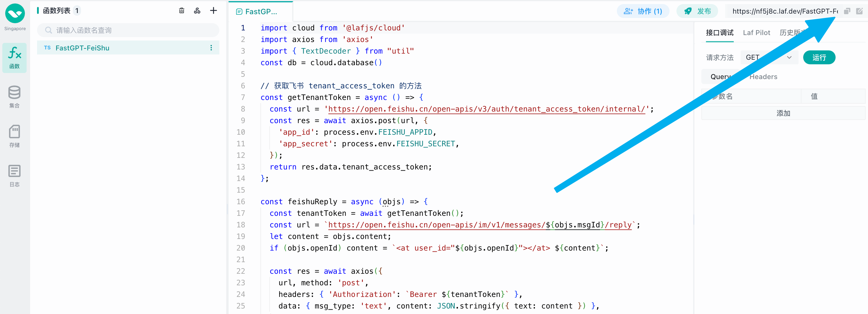868x314 pixels.
Task: Click the edit icon next to function URL
Action: [x=859, y=11]
